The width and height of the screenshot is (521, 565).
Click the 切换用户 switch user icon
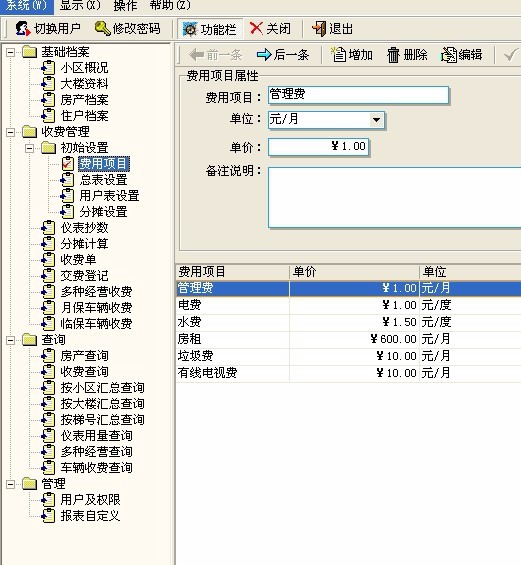tap(23, 28)
